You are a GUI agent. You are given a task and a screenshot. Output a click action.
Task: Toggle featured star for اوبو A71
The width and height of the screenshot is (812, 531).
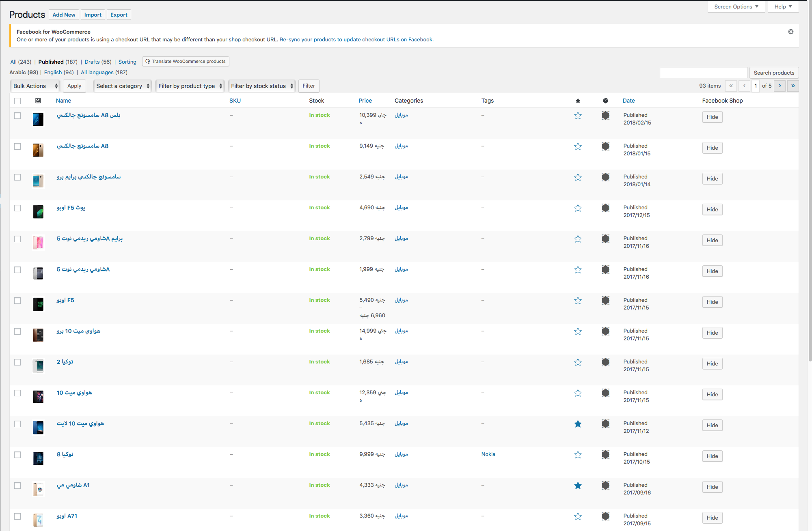click(578, 516)
